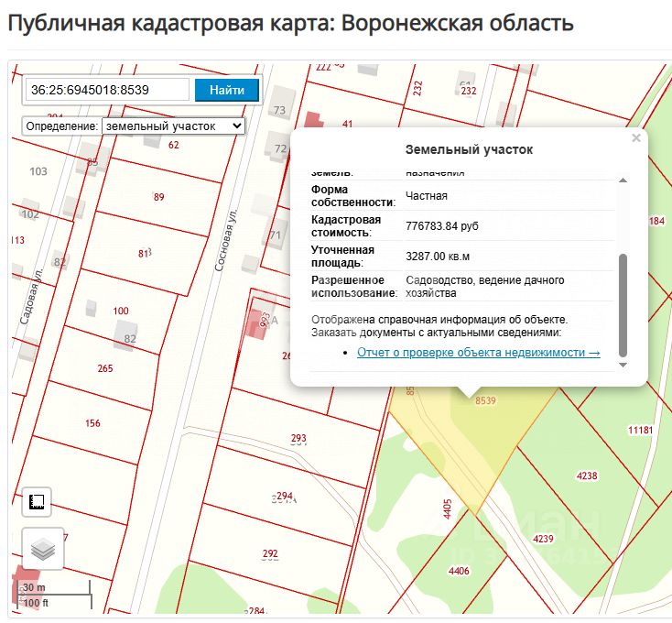Screen dimensions: 672x623
Task: Click the Найти search button
Action: pyautogui.click(x=227, y=90)
